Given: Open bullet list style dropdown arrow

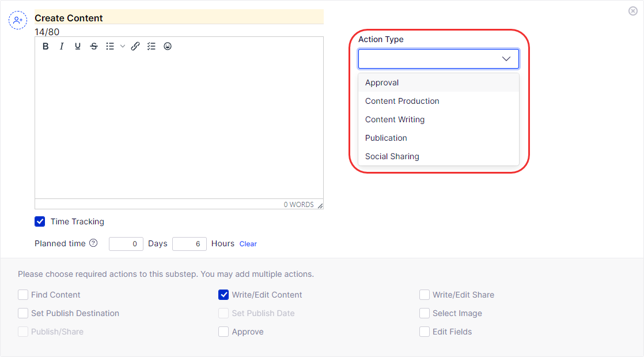Looking at the screenshot, I should point(123,47).
